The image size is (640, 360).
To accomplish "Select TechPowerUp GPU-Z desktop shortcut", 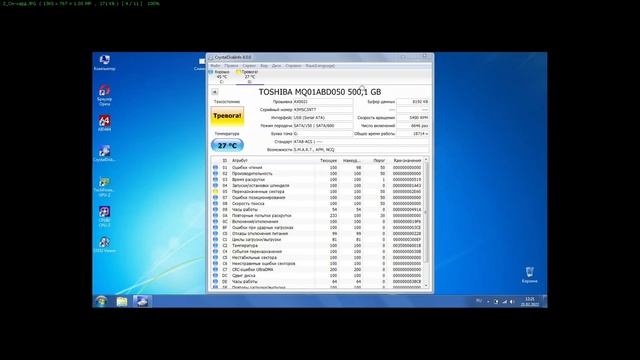I will [104, 187].
